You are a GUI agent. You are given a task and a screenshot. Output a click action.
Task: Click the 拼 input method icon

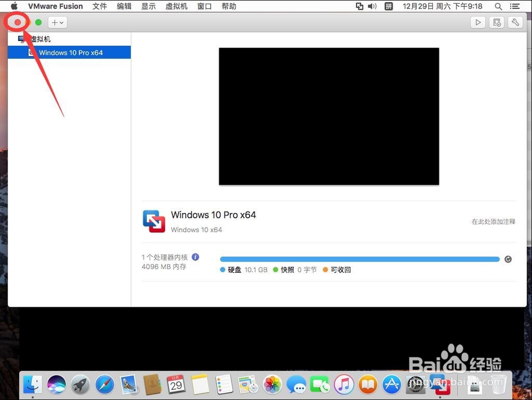388,6
